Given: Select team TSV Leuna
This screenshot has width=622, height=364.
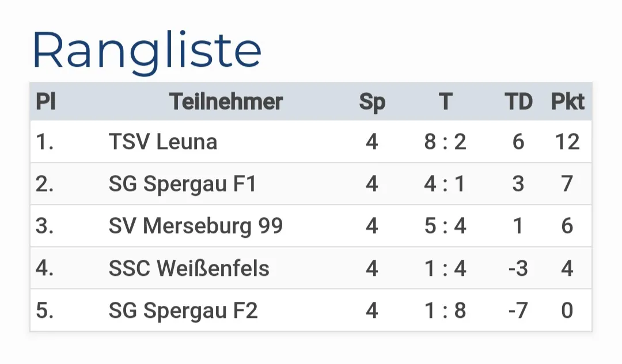Looking at the screenshot, I should pos(163,142).
